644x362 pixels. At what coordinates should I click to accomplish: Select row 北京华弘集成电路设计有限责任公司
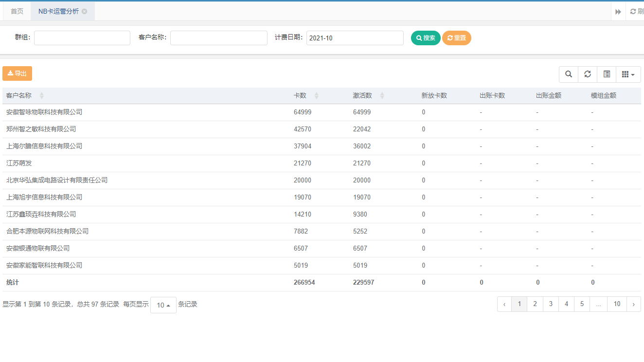coord(322,181)
